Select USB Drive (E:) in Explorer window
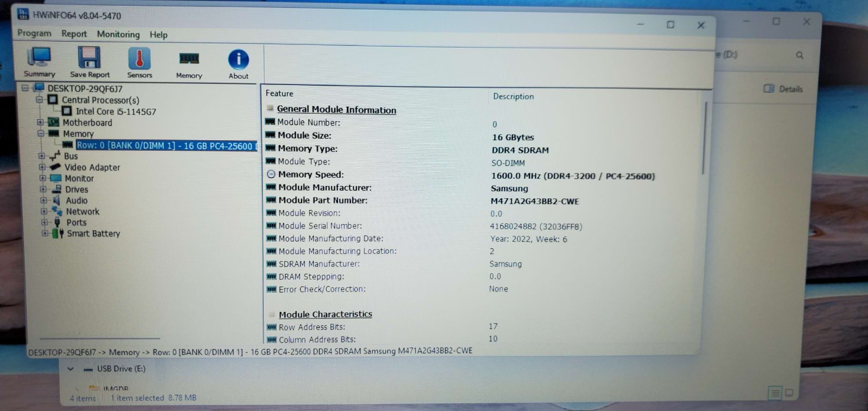This screenshot has height=411, width=868. click(120, 369)
